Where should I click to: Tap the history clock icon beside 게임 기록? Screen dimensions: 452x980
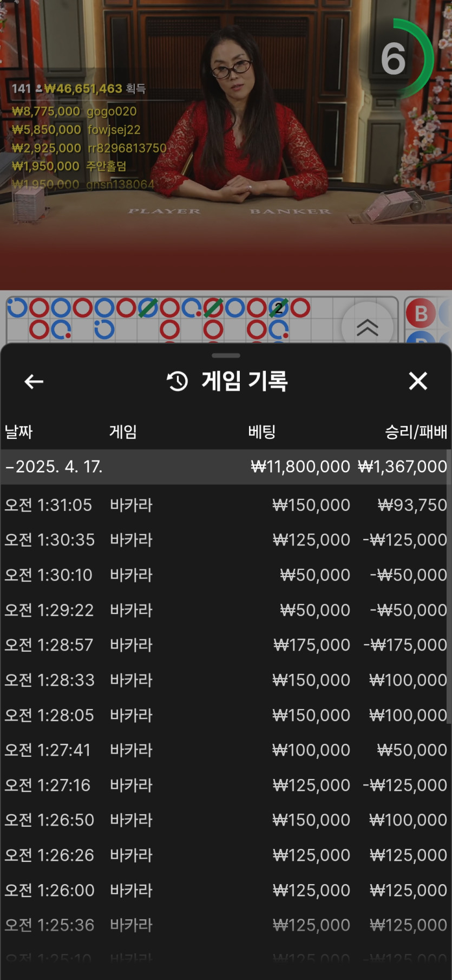pyautogui.click(x=177, y=381)
